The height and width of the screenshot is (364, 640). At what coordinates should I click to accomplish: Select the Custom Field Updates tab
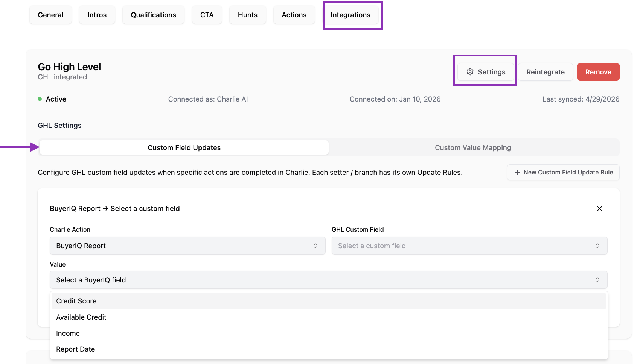click(184, 147)
